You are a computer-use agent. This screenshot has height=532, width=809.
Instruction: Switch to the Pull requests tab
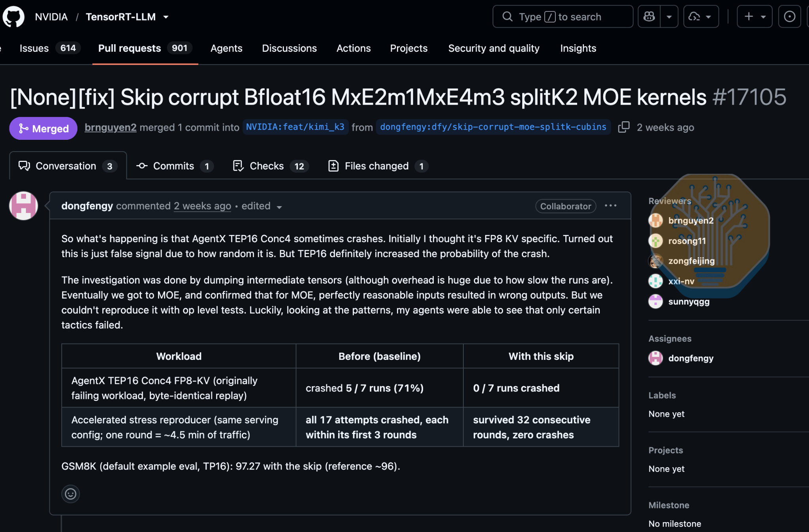(x=145, y=48)
